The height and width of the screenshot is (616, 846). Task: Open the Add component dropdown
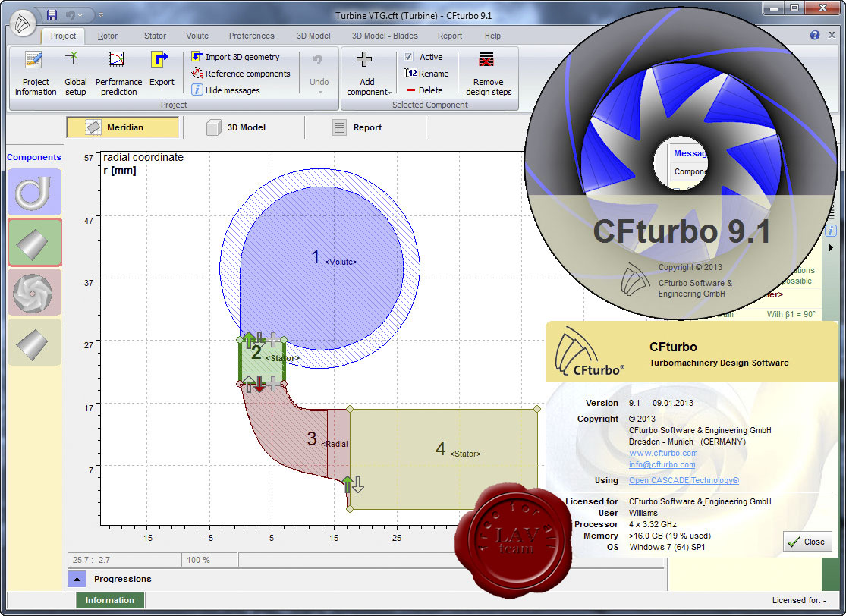click(x=367, y=73)
